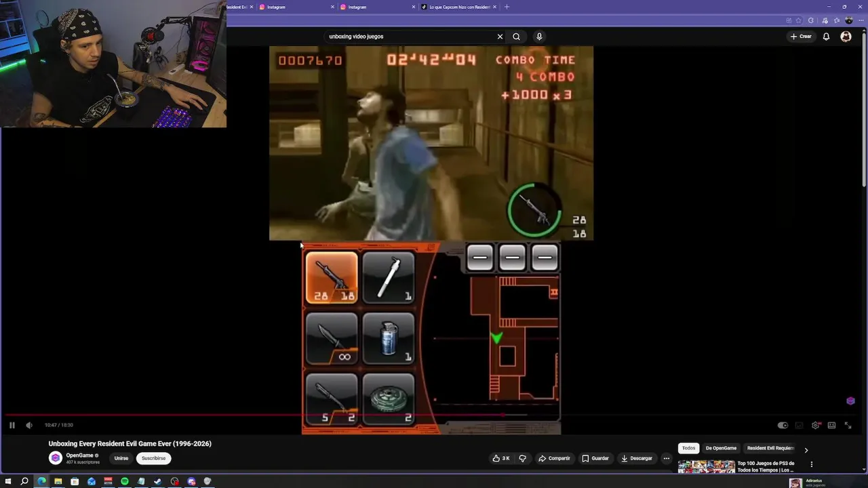Screen dimensions: 868x488
Task: Switch to the second Instagram browser tab
Action: [x=377, y=7]
